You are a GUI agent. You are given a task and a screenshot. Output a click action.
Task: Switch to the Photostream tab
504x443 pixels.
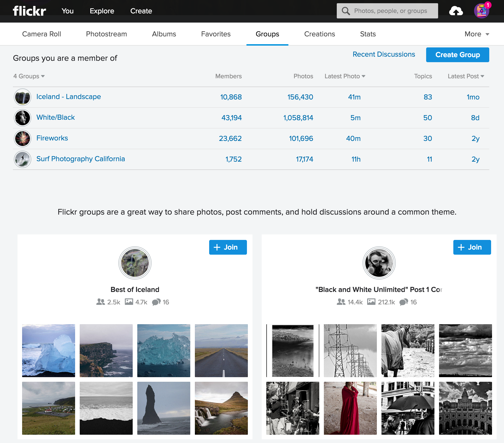pyautogui.click(x=106, y=34)
